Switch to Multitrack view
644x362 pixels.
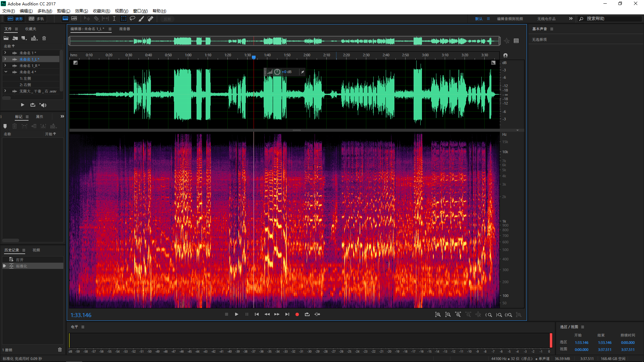37,19
